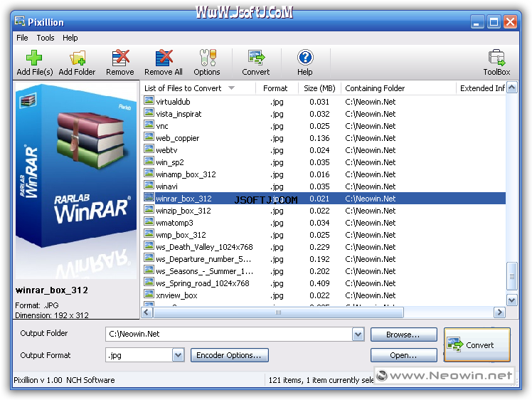This screenshot has width=532, height=400.
Task: Click the horizontal scrollbar thumb
Action: click(278, 312)
